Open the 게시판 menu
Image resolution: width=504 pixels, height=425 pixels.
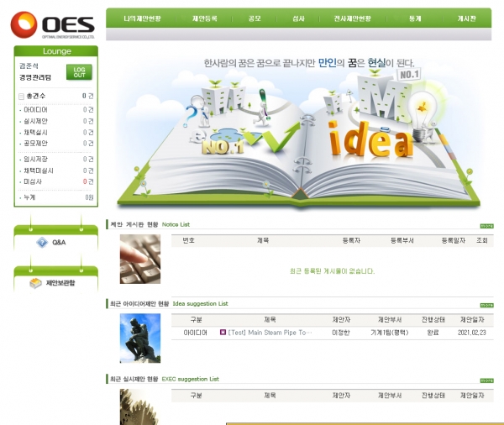click(466, 18)
